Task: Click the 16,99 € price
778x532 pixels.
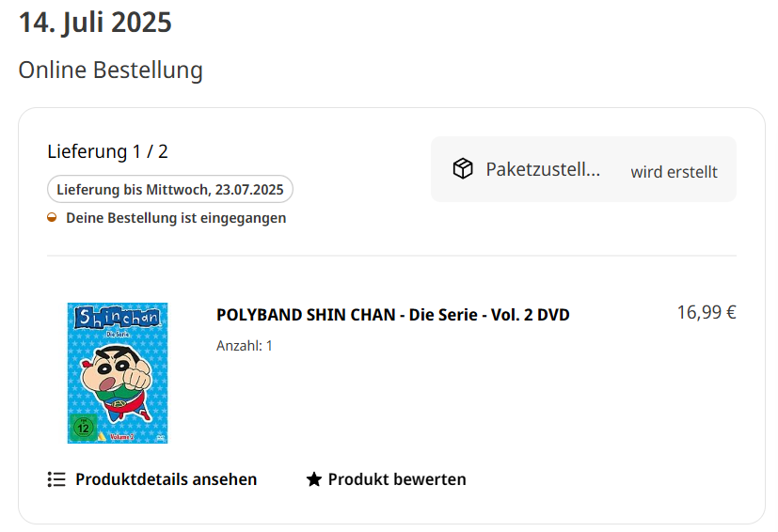Action: (x=707, y=312)
